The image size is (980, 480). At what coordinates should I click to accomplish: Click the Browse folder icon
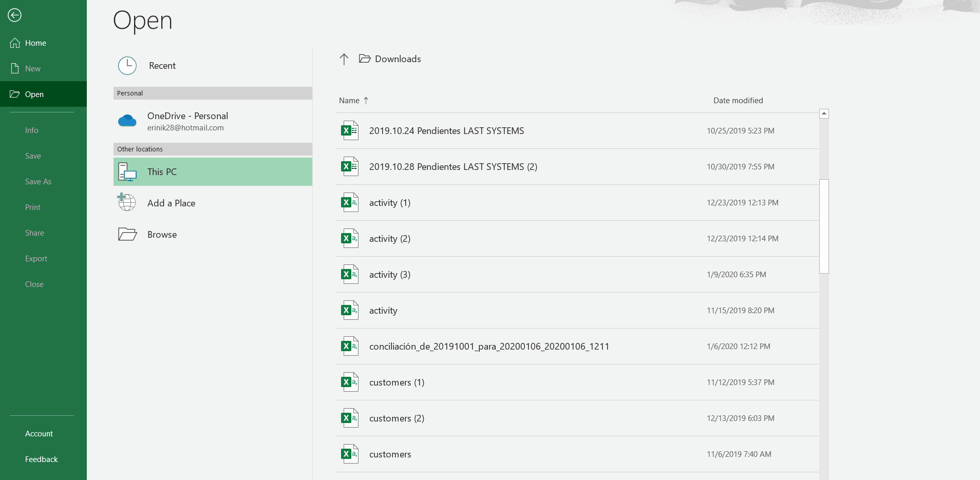pyautogui.click(x=127, y=234)
